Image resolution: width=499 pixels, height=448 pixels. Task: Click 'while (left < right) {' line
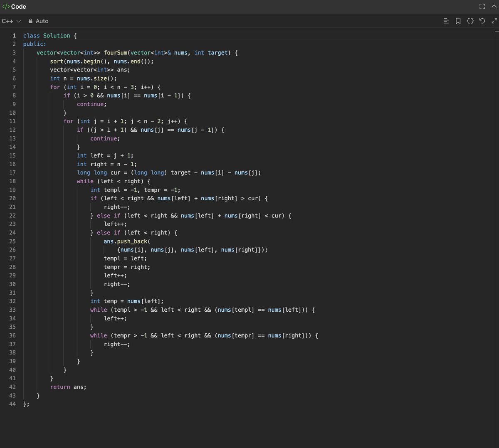114,181
